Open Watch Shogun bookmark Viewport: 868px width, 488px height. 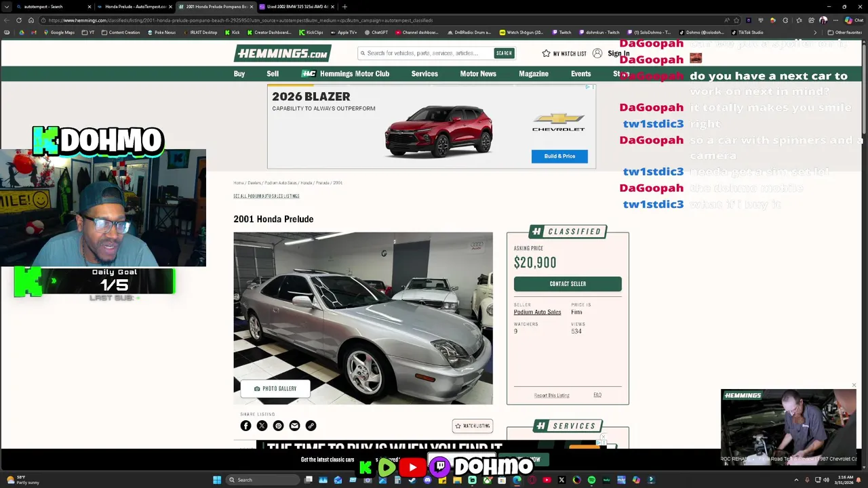point(521,33)
